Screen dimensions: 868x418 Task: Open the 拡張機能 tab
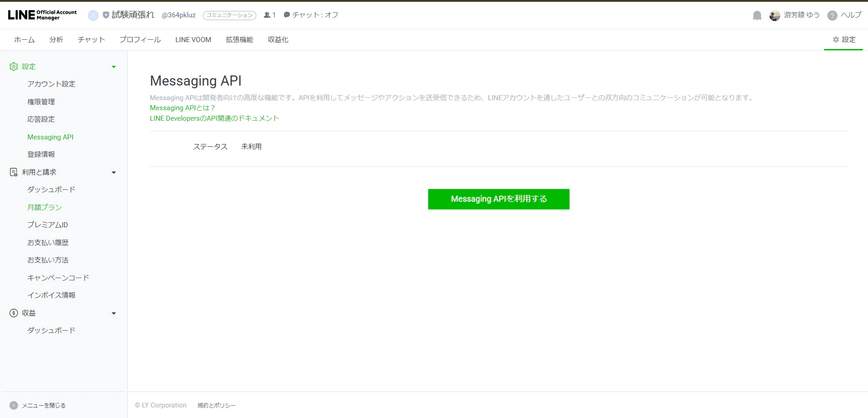pyautogui.click(x=239, y=40)
